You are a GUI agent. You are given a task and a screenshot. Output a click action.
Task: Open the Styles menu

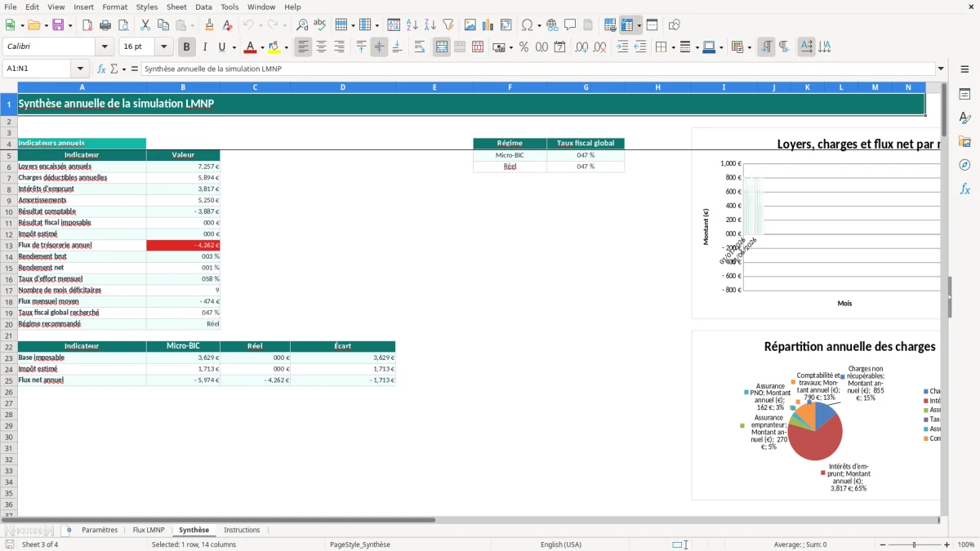(x=147, y=7)
